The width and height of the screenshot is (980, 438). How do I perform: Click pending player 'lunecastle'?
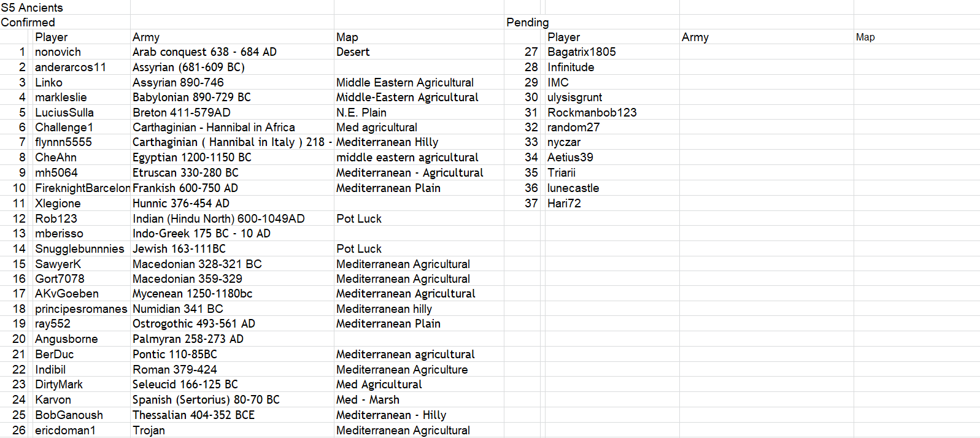pos(573,188)
